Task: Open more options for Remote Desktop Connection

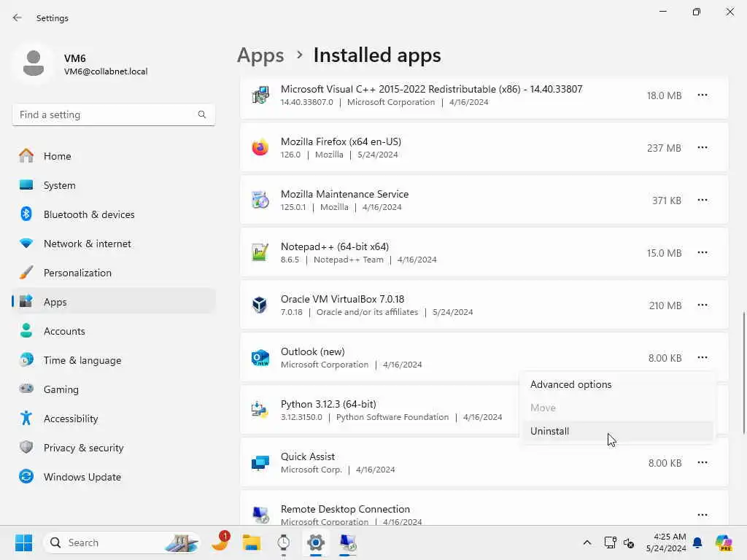Action: (703, 515)
